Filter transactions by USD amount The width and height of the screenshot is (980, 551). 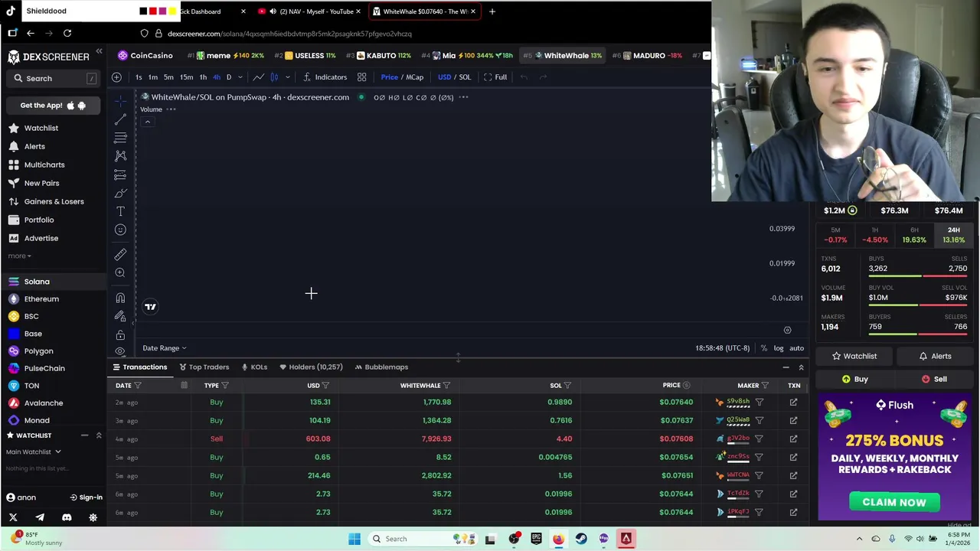(x=325, y=386)
